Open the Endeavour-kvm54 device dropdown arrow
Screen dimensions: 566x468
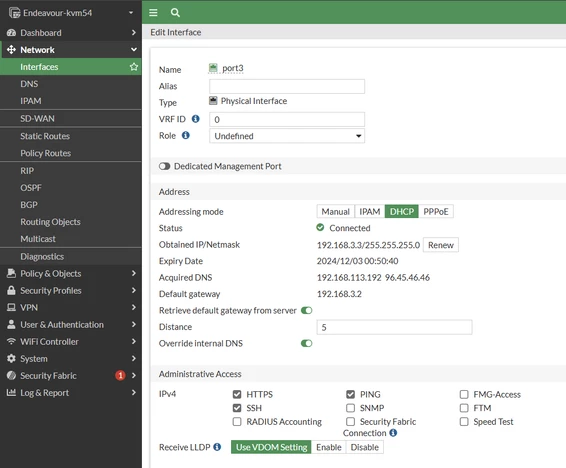(x=131, y=13)
